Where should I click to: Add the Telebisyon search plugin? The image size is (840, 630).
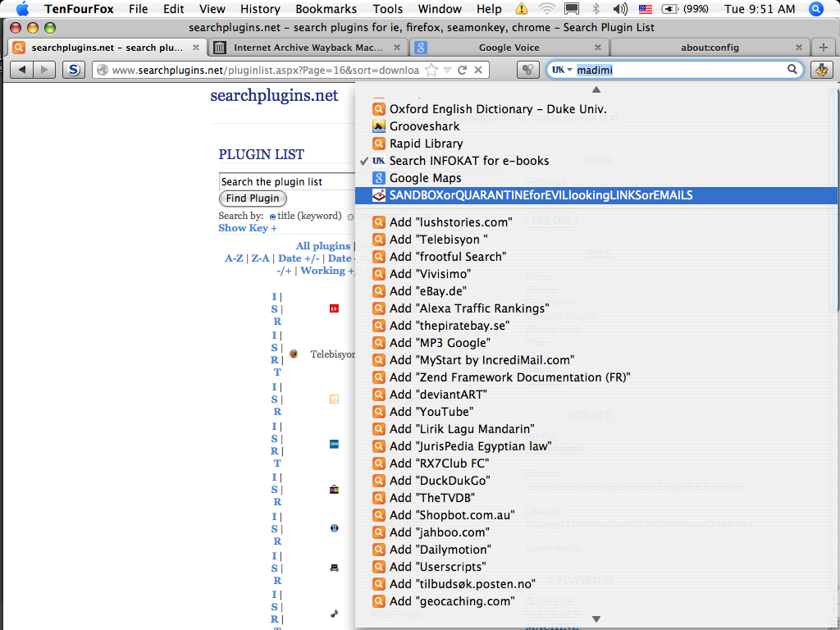tap(596, 240)
